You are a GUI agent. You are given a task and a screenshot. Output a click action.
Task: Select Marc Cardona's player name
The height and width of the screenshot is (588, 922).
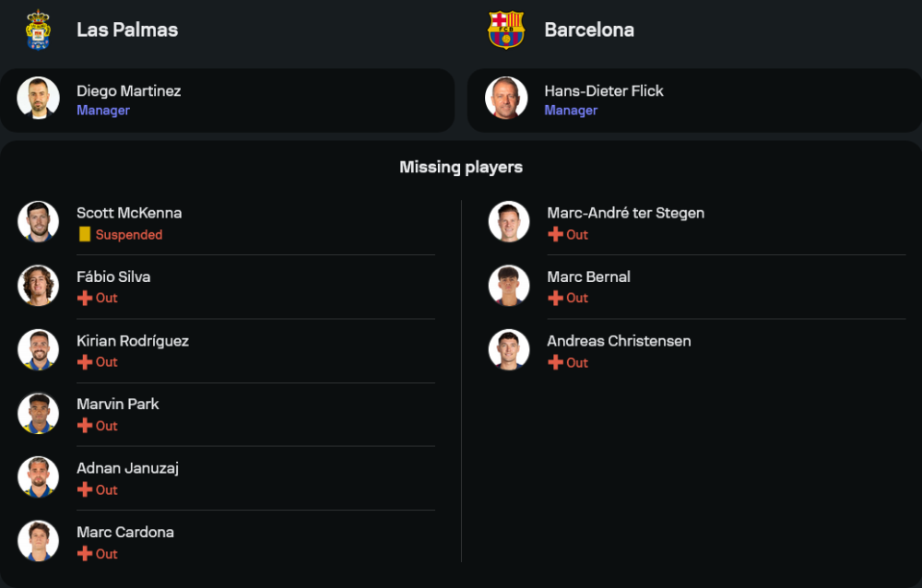pos(125,532)
